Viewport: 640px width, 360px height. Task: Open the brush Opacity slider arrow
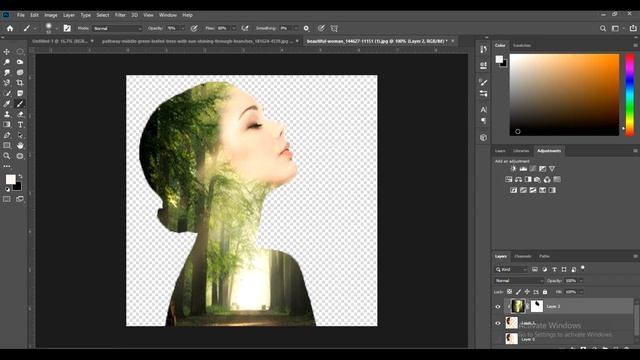182,29
